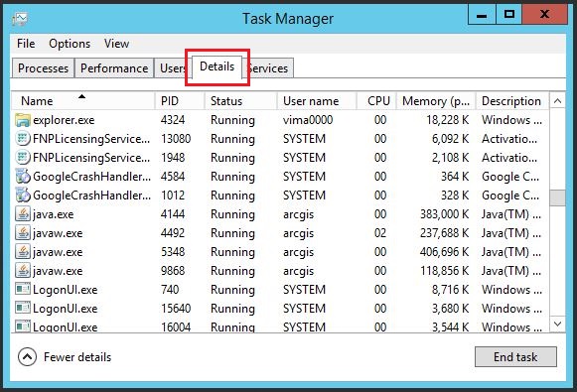
Task: Click the javaw.exe icon for PID 4492
Action: [x=23, y=233]
